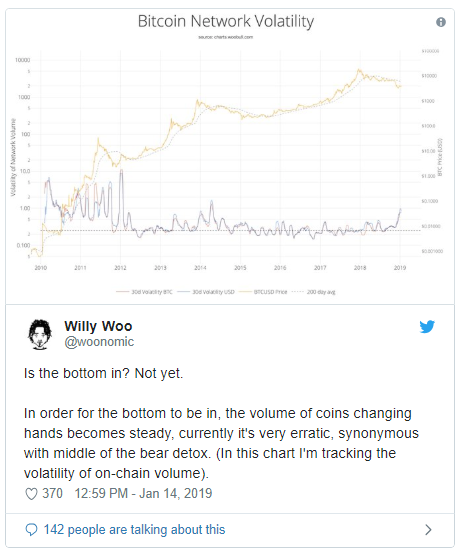Click the Bitcoin Network Volatility chart title

coord(226,21)
